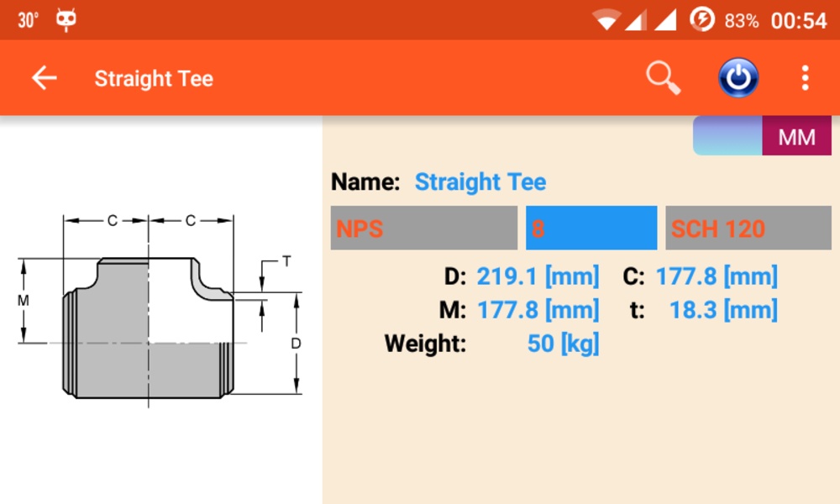Viewport: 840px width, 504px height.
Task: Tap the 30° temperature status indicator
Action: click(x=28, y=20)
